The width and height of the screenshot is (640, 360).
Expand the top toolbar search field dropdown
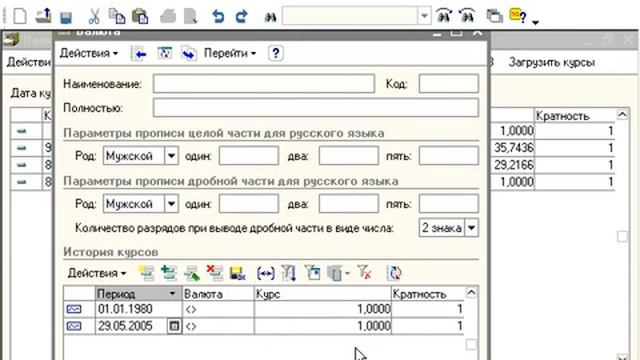click(x=424, y=17)
